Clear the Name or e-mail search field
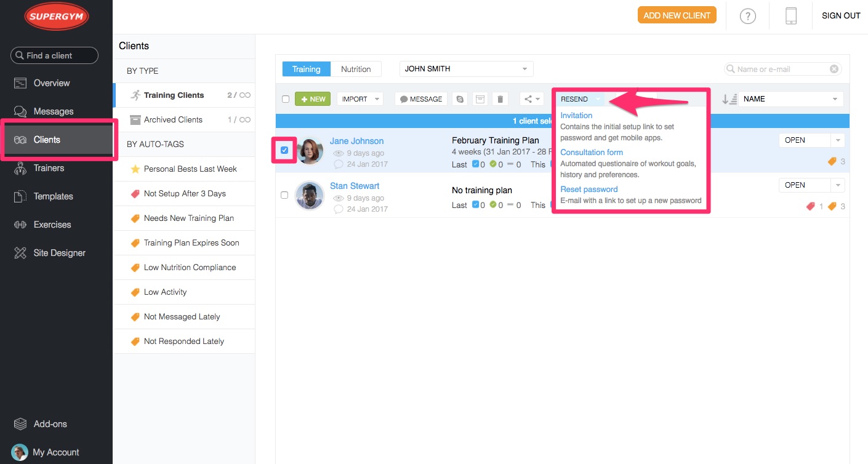The image size is (868, 464). [x=834, y=69]
